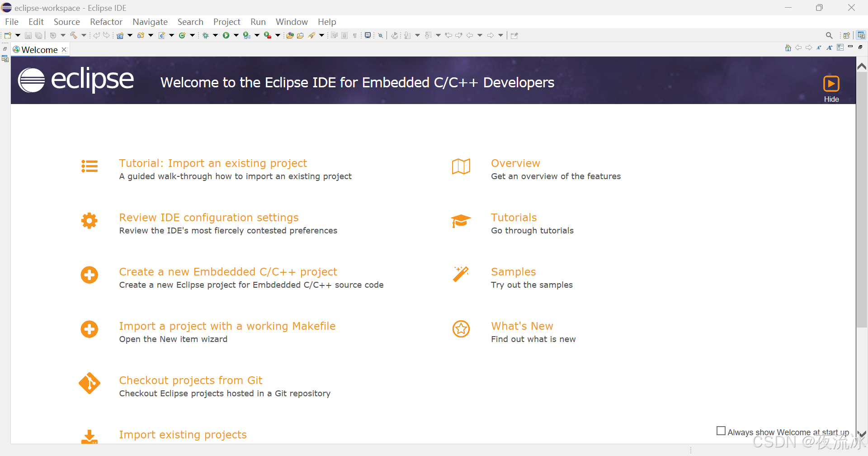Expand the Debug dropdown arrow
The width and height of the screenshot is (868, 456).
pyautogui.click(x=215, y=35)
